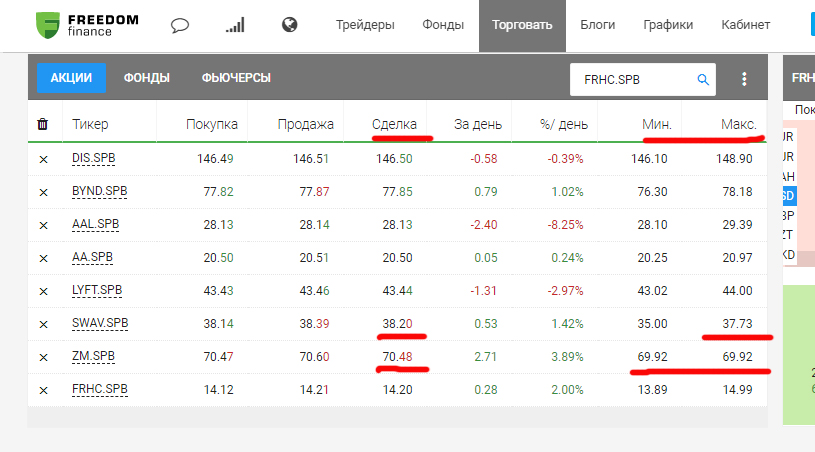815x452 pixels.
Task: Click the search magnifier icon
Action: point(703,79)
